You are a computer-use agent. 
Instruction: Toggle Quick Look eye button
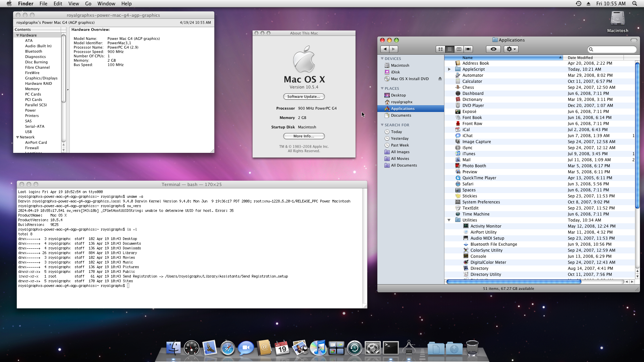coord(493,49)
